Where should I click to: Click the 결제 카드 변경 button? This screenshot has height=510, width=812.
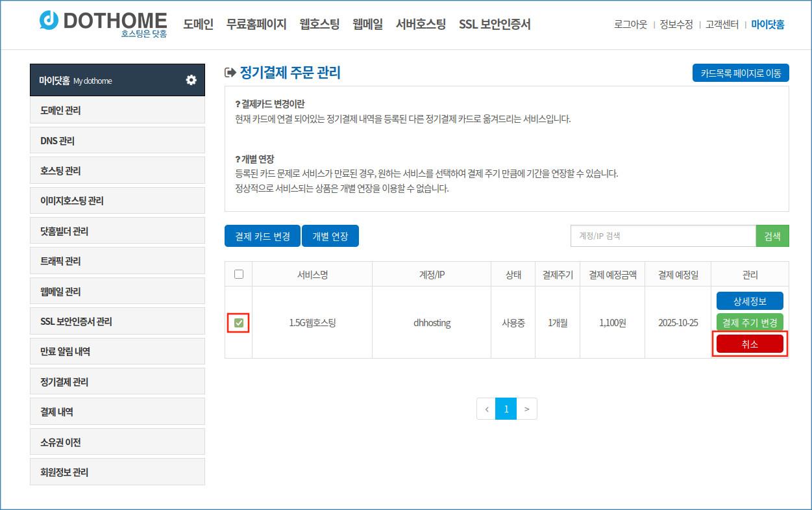[262, 236]
